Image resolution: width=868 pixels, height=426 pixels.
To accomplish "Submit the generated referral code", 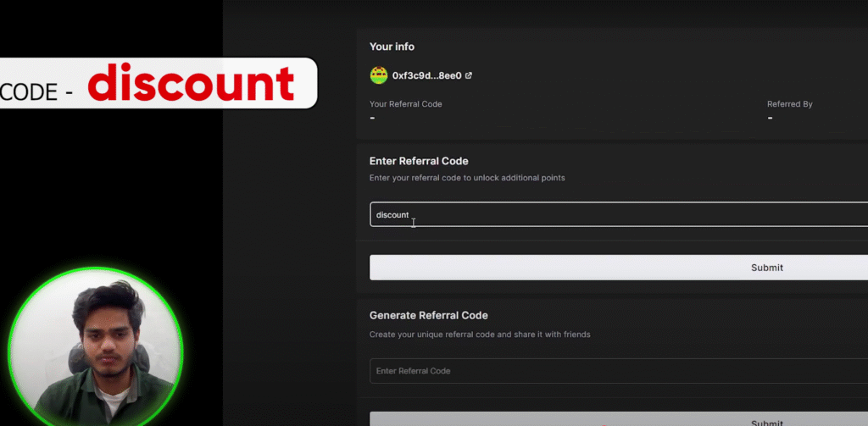I will point(619,419).
